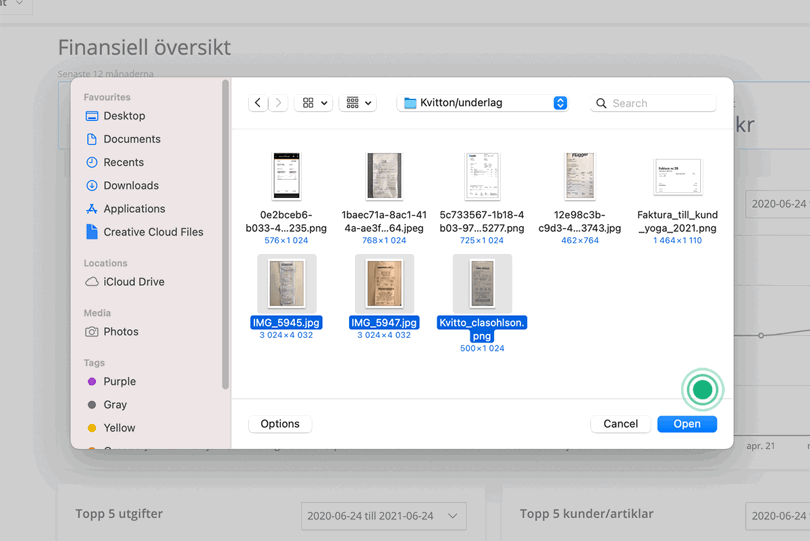Go to Downloads folder in sidebar
The image size is (810, 541).
coord(130,185)
